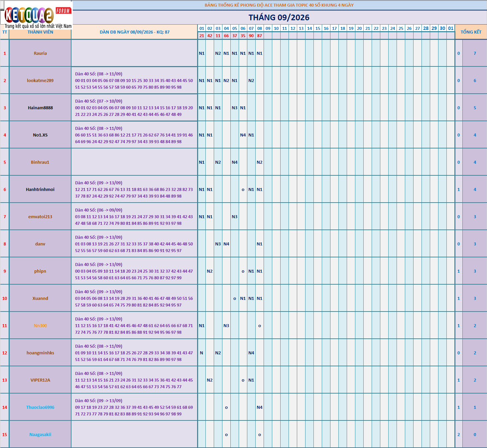Select result 37 under day 05
The height and width of the screenshot is (448, 487).
[x=235, y=36]
